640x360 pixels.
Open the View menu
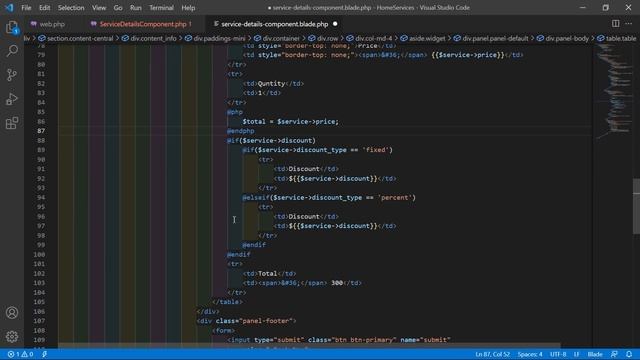click(x=99, y=8)
